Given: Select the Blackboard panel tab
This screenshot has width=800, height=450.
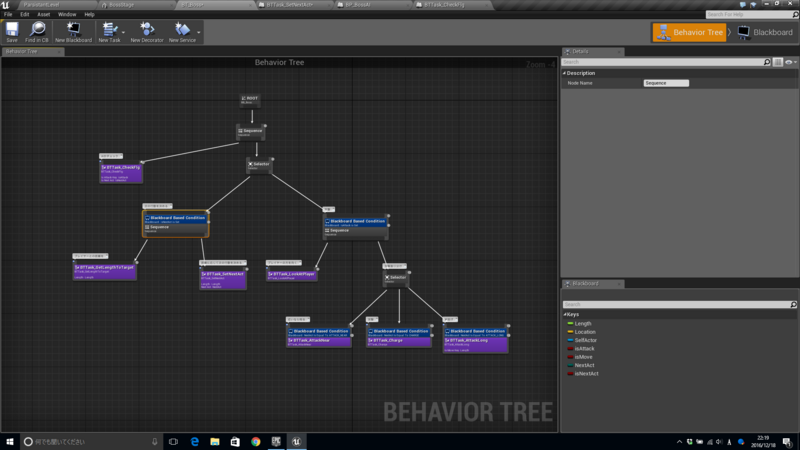Looking at the screenshot, I should (592, 283).
